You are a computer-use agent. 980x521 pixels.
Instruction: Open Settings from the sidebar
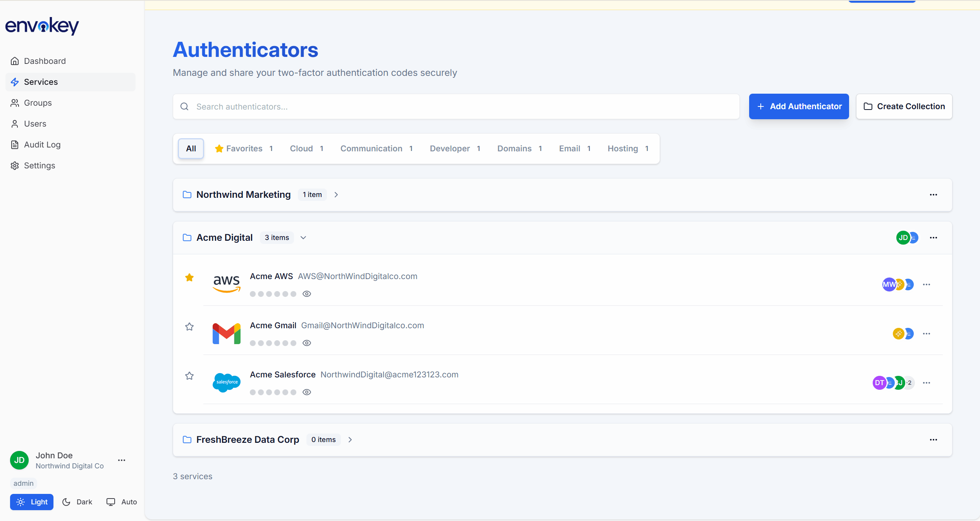[70, 166]
